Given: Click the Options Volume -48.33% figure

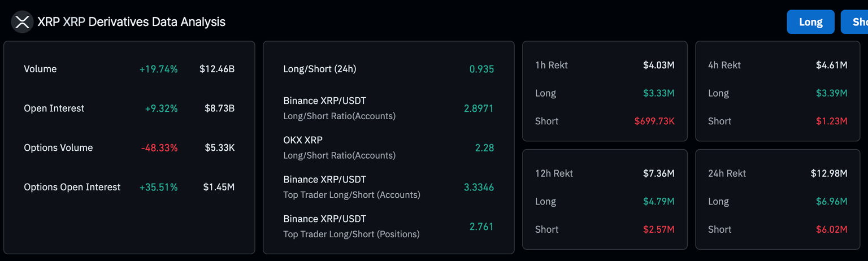Looking at the screenshot, I should tap(159, 148).
